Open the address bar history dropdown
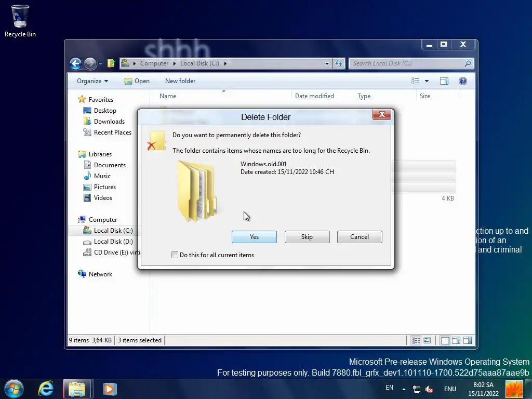 pos(327,63)
